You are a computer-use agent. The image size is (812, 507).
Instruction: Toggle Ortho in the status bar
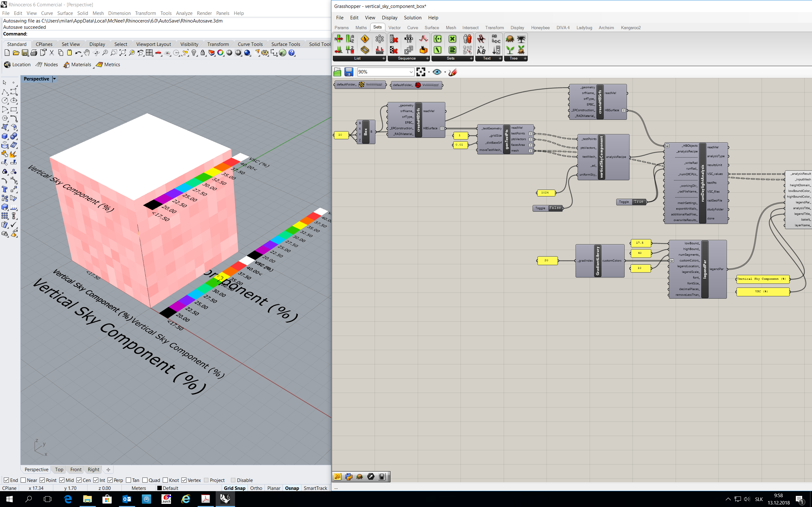(256, 488)
